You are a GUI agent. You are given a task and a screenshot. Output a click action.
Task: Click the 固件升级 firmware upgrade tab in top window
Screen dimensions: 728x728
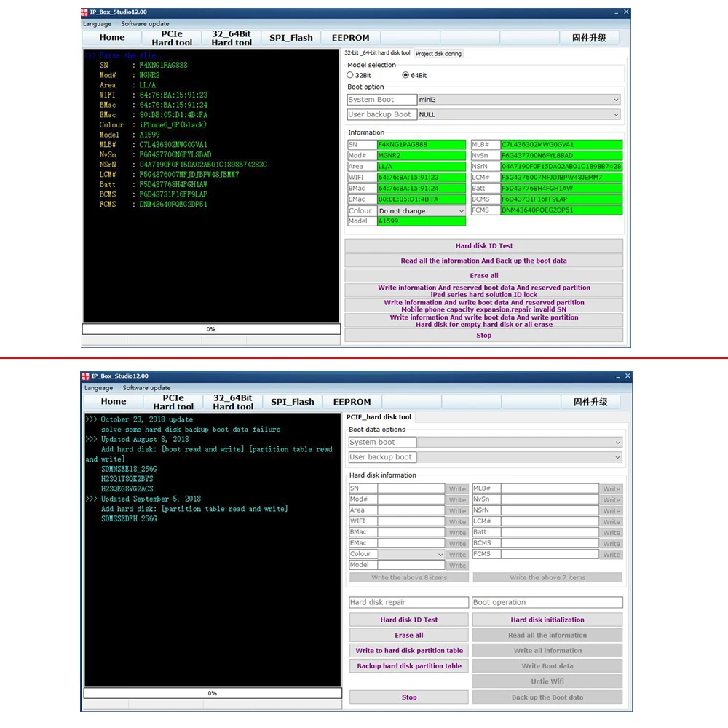(589, 38)
